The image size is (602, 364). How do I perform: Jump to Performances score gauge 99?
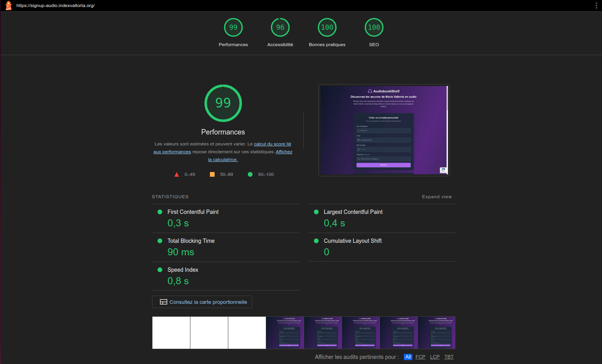point(233,27)
